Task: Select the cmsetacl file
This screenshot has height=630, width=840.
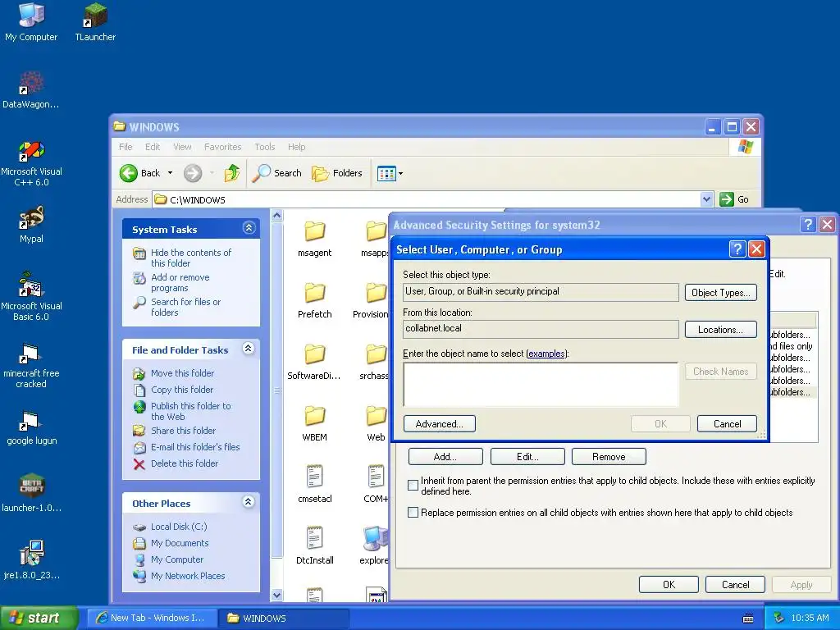Action: coord(314,484)
